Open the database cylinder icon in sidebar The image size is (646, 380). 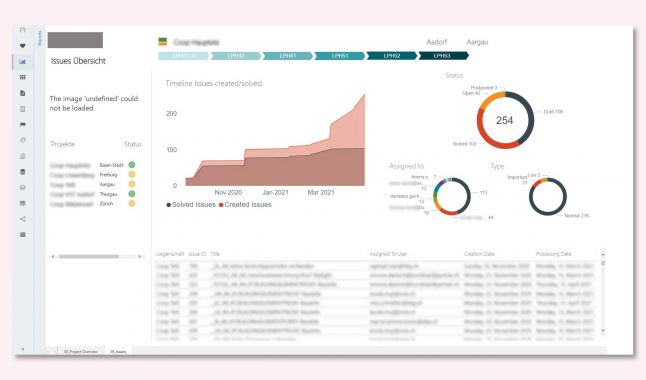(23, 172)
